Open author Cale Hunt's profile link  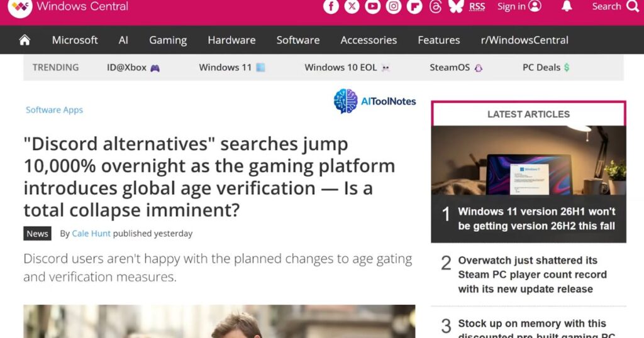91,234
